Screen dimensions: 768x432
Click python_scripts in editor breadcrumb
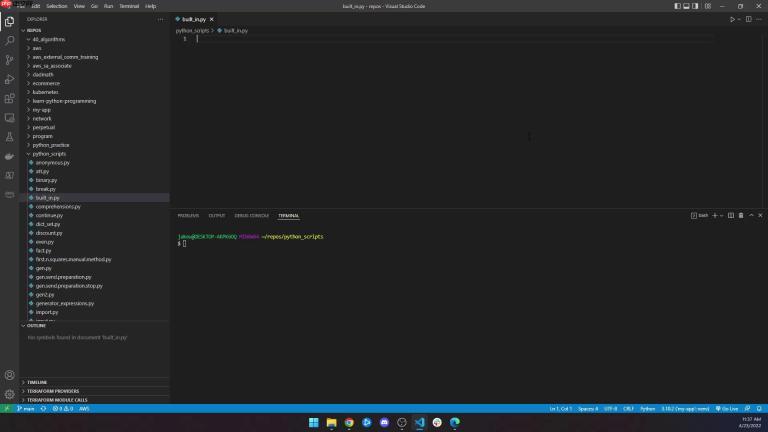tap(192, 30)
